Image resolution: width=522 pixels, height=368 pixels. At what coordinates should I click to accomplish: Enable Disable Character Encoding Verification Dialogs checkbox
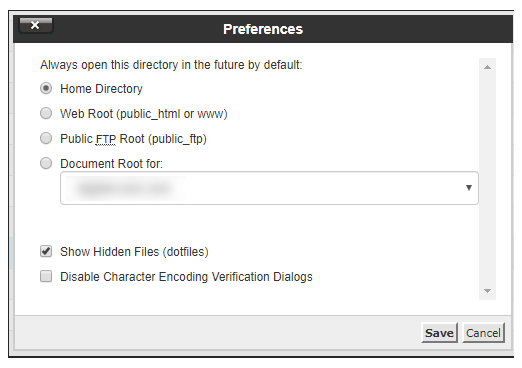click(46, 276)
